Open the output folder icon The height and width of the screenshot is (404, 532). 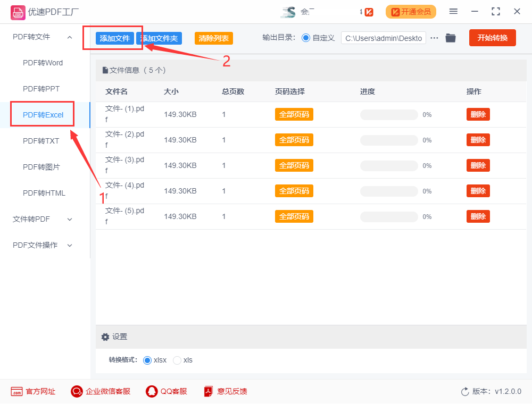(451, 38)
